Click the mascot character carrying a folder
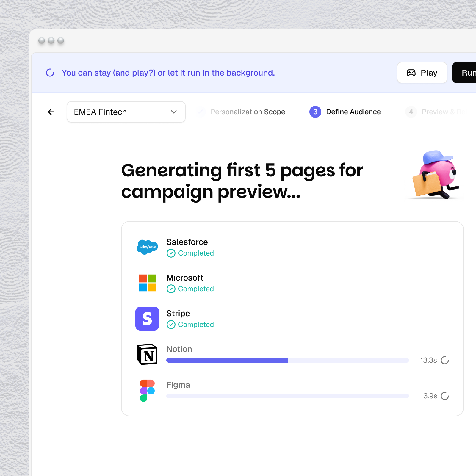This screenshot has height=476, width=476. [x=436, y=175]
